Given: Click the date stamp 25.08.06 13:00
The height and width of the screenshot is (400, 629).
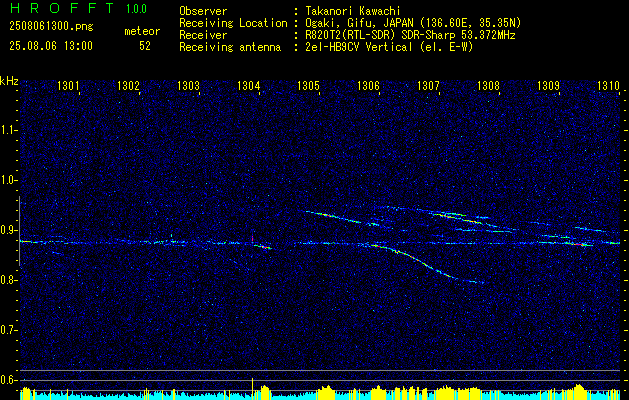Looking at the screenshot, I should 51,46.
